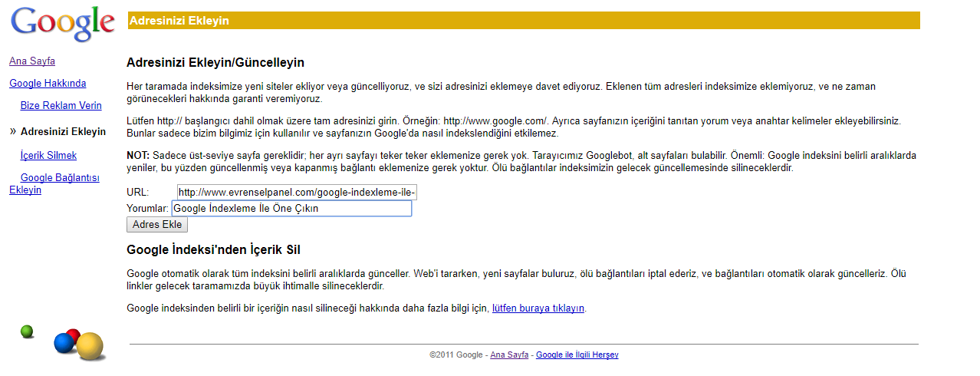This screenshot has width=980, height=376.
Task: Click the Google logo at top left
Action: point(62,24)
